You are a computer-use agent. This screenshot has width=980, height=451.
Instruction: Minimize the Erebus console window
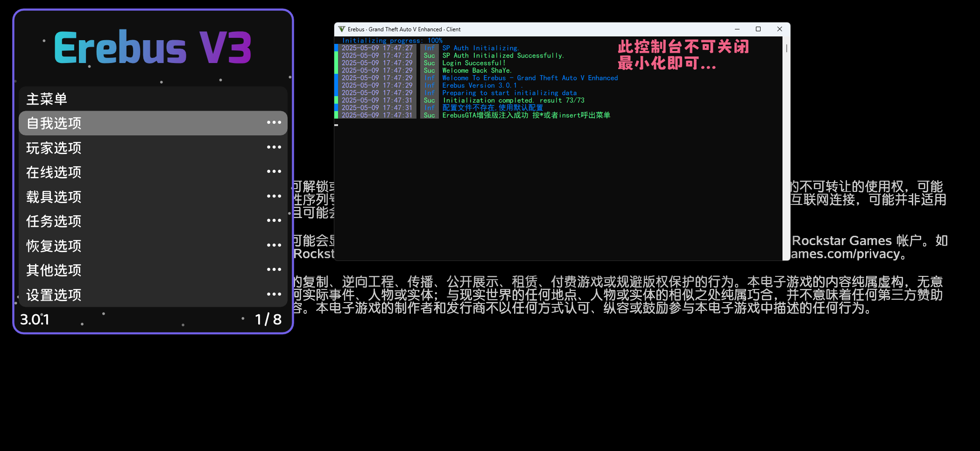[x=737, y=29]
